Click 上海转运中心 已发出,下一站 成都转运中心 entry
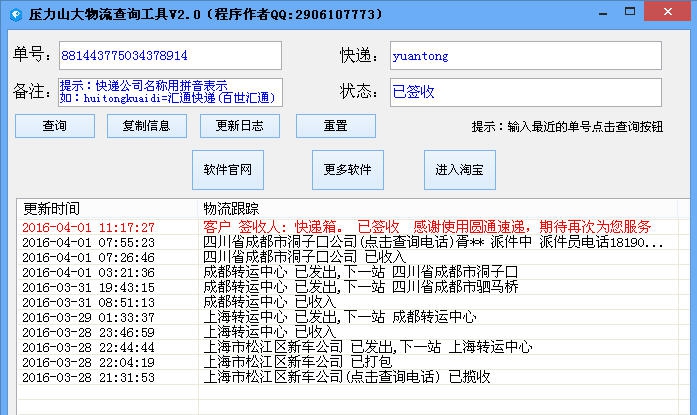Viewport: 697px width, 415px height. click(x=340, y=317)
